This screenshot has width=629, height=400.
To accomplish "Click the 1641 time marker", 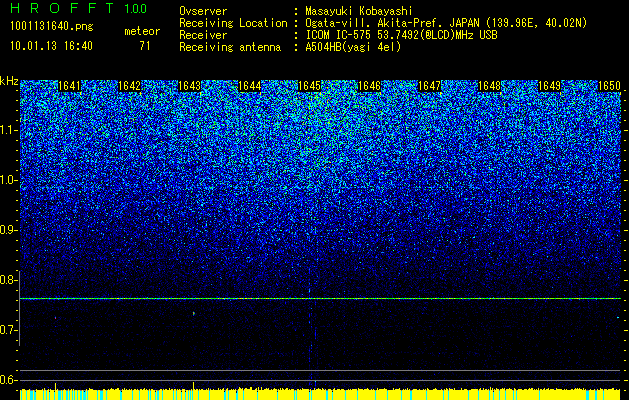I will (x=70, y=86).
